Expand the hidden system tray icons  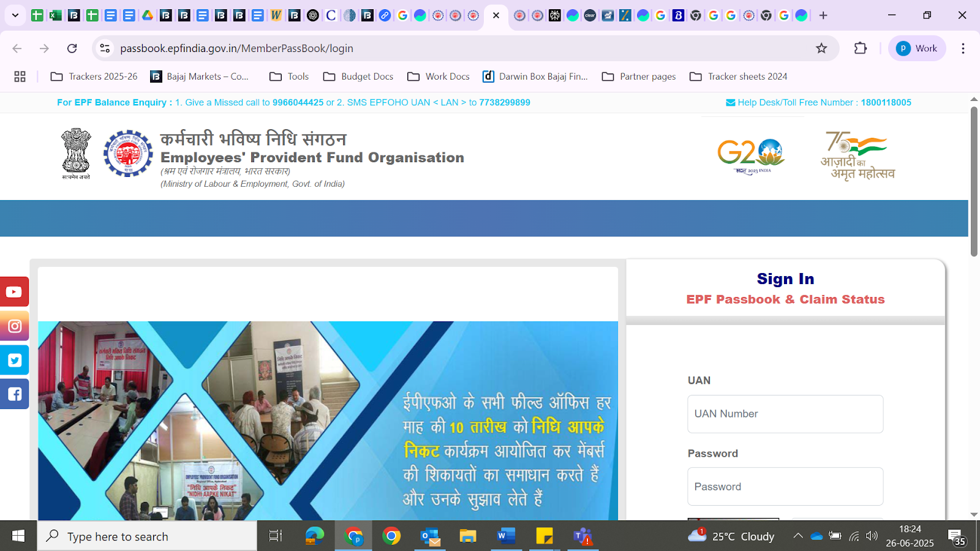(798, 536)
